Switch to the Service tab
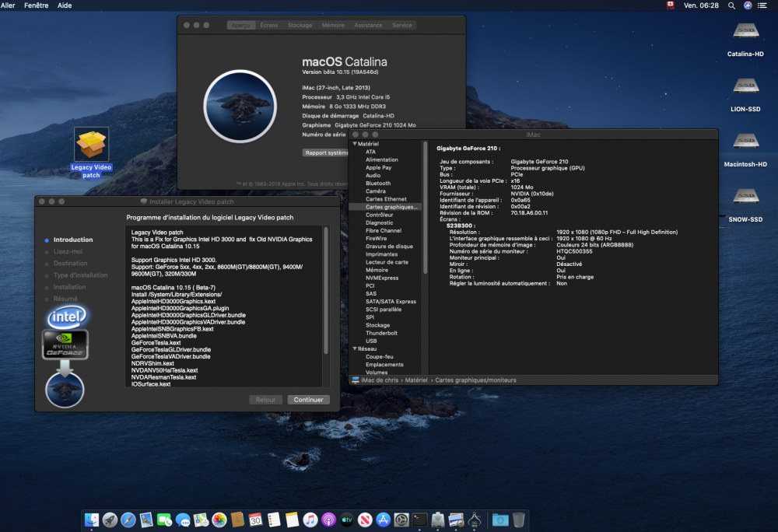 tap(402, 26)
